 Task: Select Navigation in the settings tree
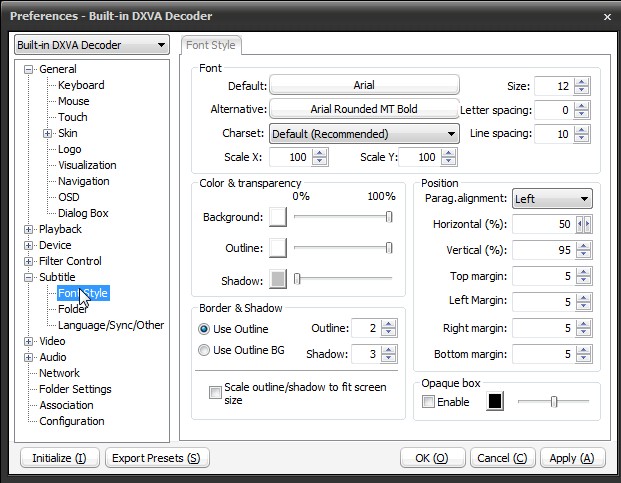[84, 181]
